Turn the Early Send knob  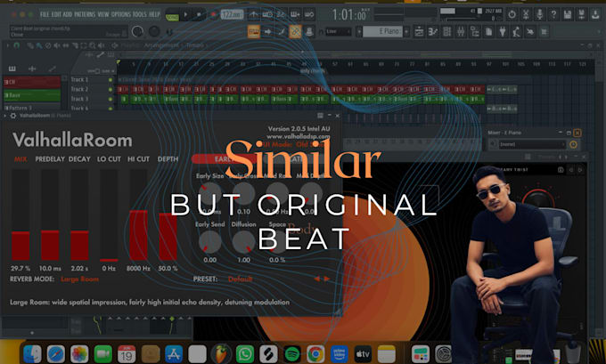tap(209, 242)
